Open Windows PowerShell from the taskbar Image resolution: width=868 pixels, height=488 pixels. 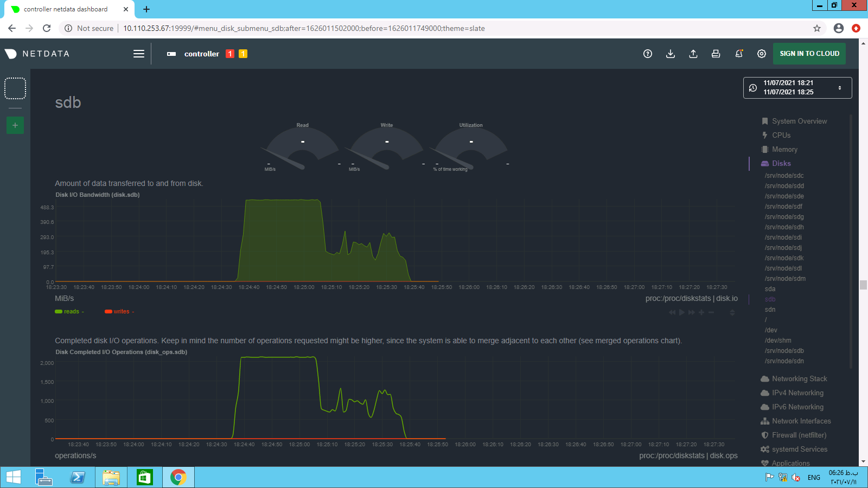coord(78,477)
